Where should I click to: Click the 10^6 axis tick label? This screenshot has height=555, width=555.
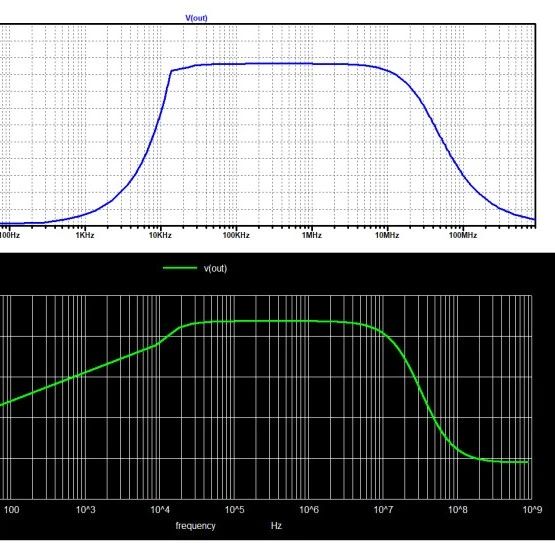pyautogui.click(x=309, y=510)
